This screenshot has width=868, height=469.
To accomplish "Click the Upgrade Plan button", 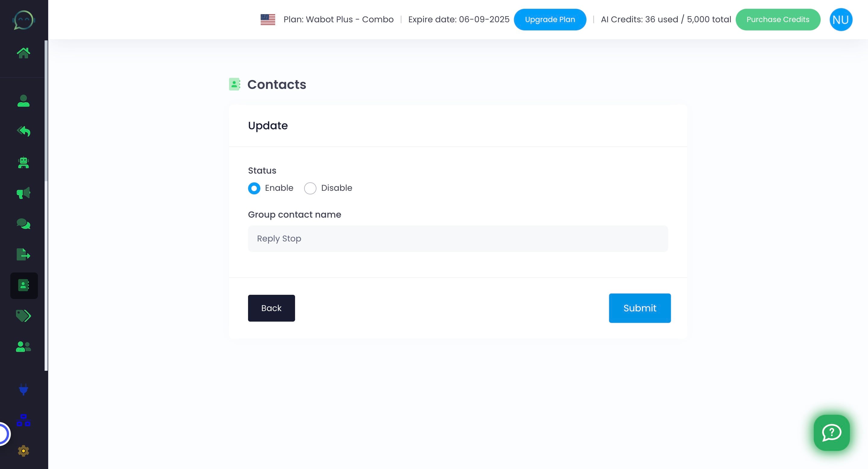I will [550, 20].
